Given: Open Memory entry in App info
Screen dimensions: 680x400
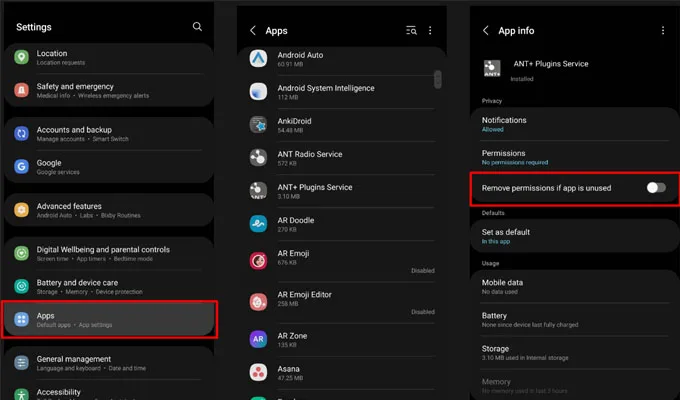Looking at the screenshot, I should 575,385.
